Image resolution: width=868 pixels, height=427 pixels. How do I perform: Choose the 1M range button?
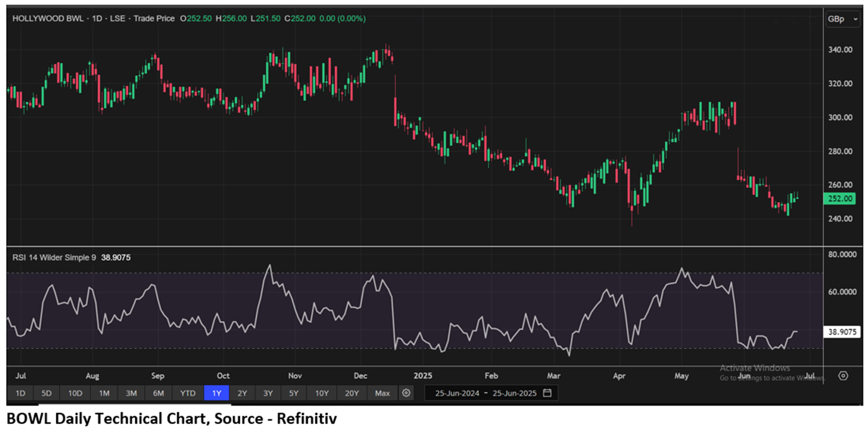coord(104,393)
